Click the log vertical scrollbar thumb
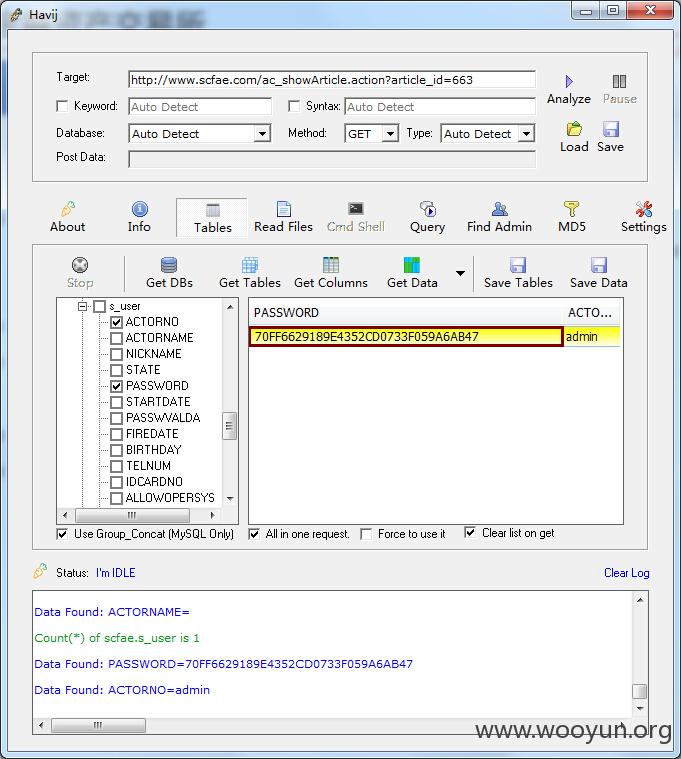 tap(639, 691)
